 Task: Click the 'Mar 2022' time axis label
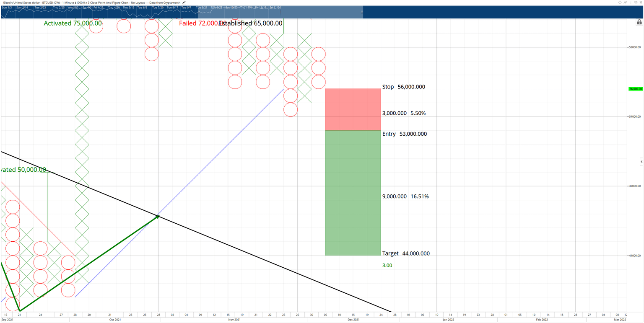click(620, 320)
